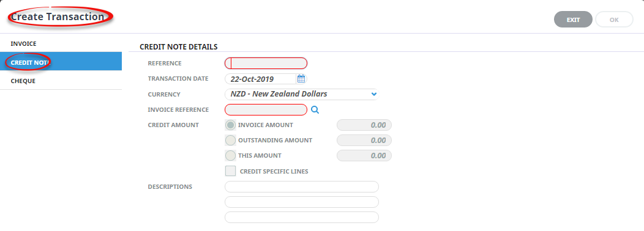
Task: Click the Exit button
Action: click(x=573, y=20)
